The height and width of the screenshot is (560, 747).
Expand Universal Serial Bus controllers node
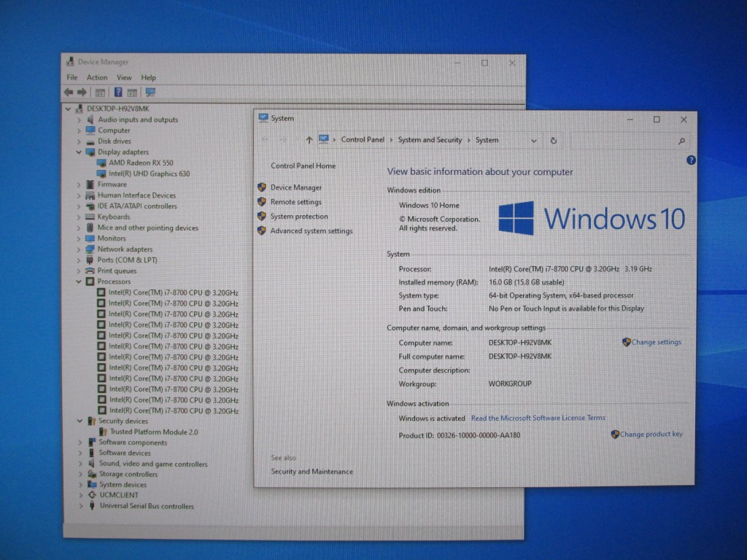80,506
